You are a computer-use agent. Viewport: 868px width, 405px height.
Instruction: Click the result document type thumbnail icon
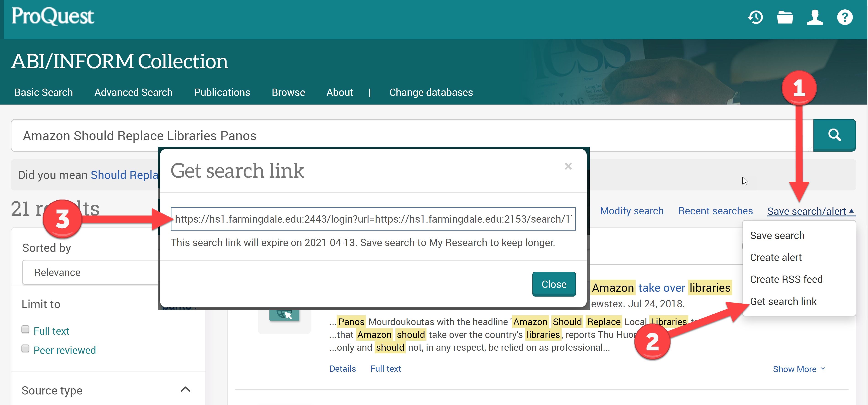284,315
